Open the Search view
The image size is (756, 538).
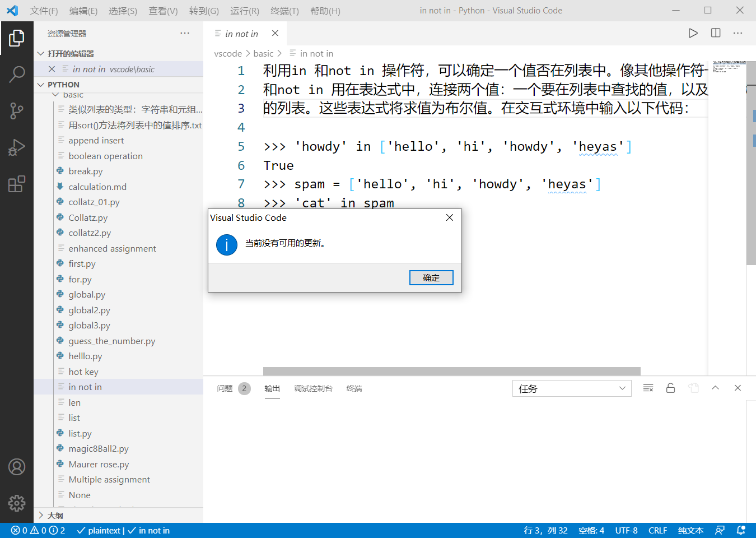coord(17,73)
